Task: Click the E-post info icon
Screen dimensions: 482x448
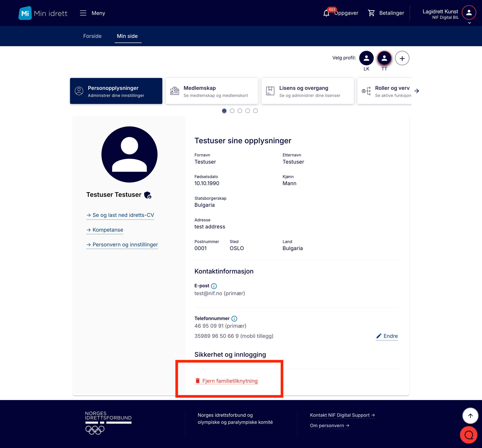Action: [214, 286]
